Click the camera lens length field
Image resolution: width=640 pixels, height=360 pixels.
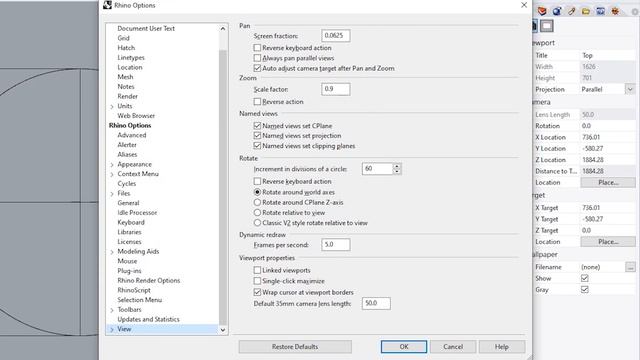(x=376, y=303)
